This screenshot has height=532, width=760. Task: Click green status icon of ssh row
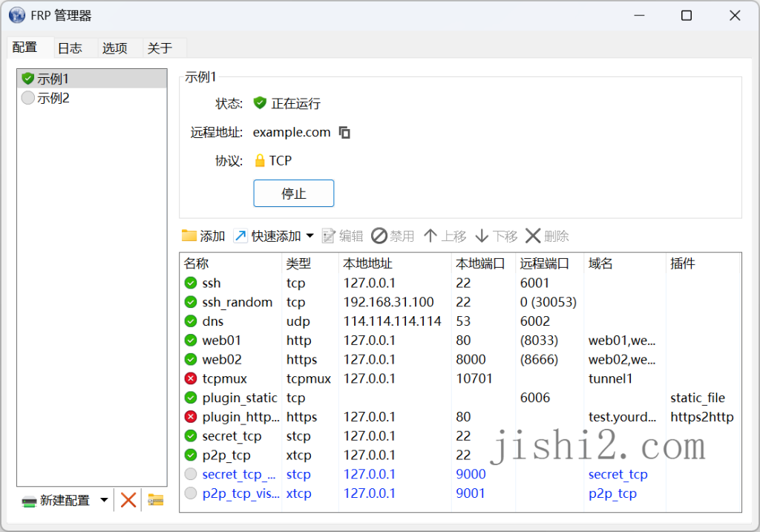click(191, 283)
